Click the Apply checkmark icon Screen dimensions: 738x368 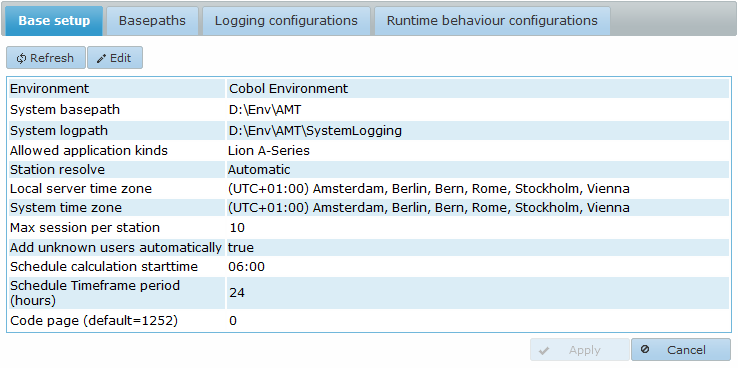coord(544,350)
